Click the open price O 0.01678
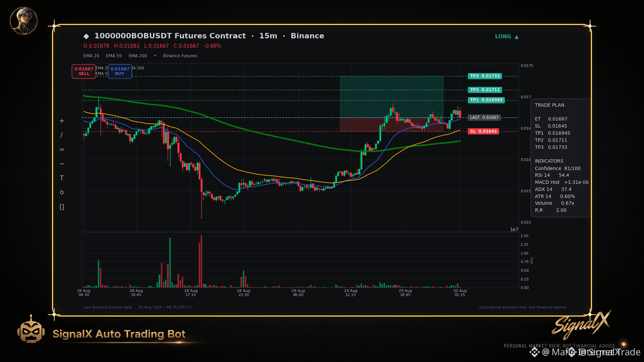This screenshot has width=644, height=362. click(96, 46)
